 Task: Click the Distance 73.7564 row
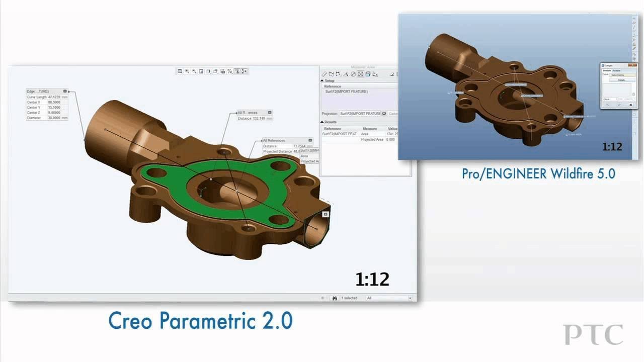(x=287, y=146)
